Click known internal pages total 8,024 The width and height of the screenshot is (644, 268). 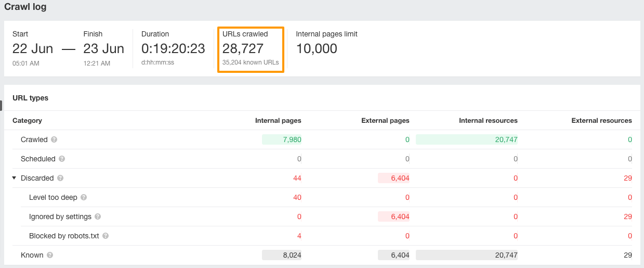pos(292,256)
